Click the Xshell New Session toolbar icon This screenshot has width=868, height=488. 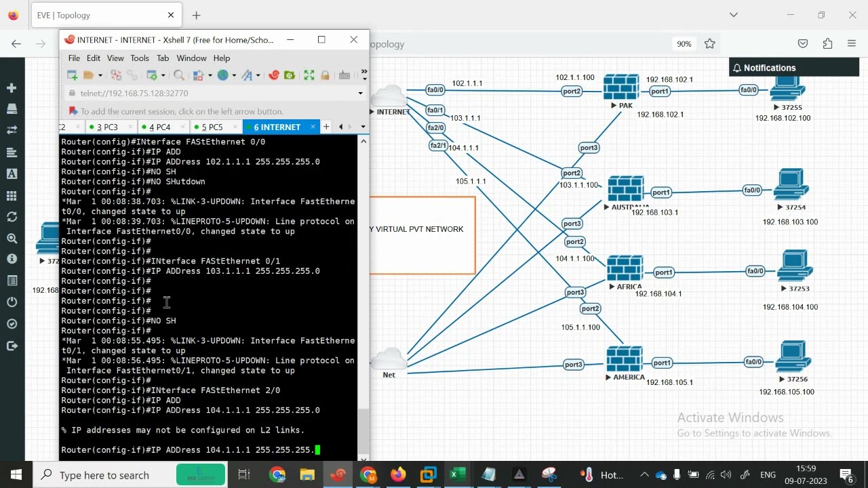coord(73,75)
